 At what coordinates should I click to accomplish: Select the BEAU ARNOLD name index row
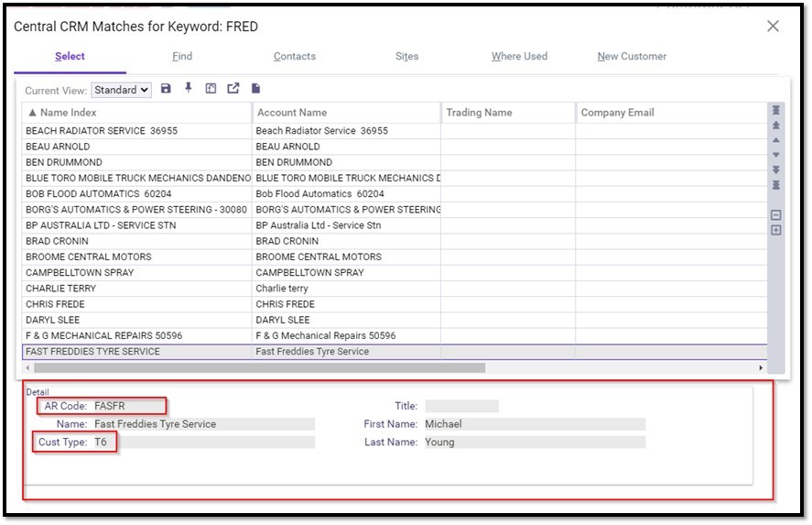pos(136,147)
